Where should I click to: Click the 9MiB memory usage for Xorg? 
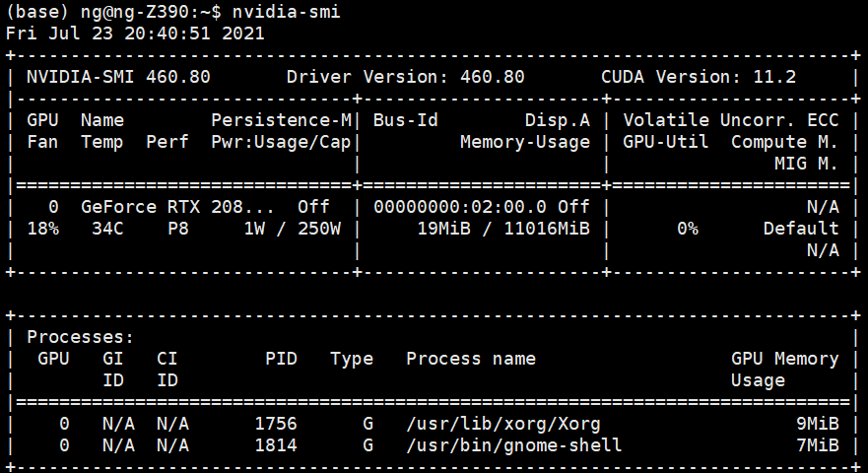(x=817, y=424)
